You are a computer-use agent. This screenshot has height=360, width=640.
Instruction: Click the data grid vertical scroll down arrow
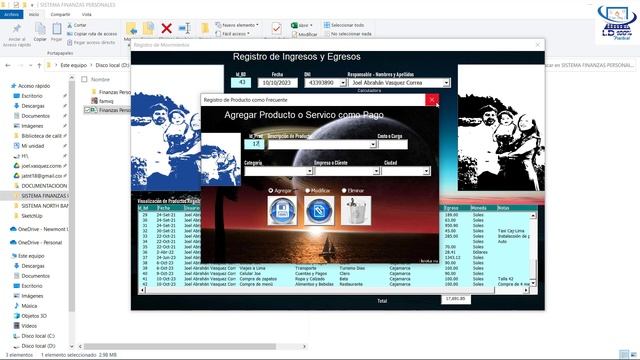[533, 283]
